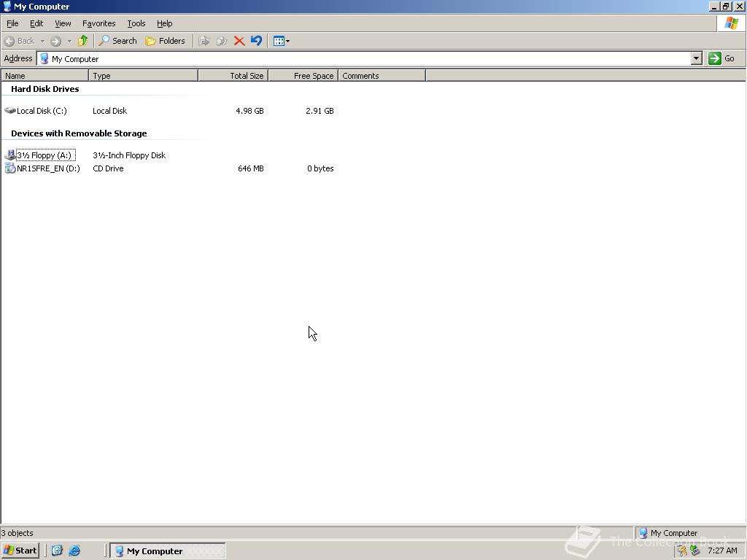Click the Local Disk (C:) name text

42,111
